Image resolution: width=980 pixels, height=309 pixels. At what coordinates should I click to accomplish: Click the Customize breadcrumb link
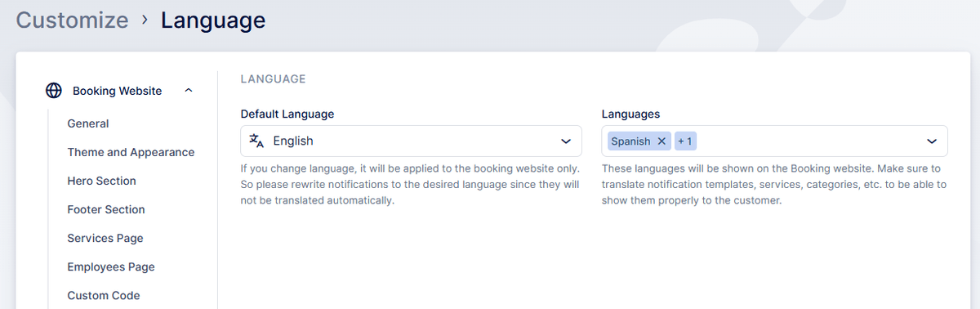point(72,20)
